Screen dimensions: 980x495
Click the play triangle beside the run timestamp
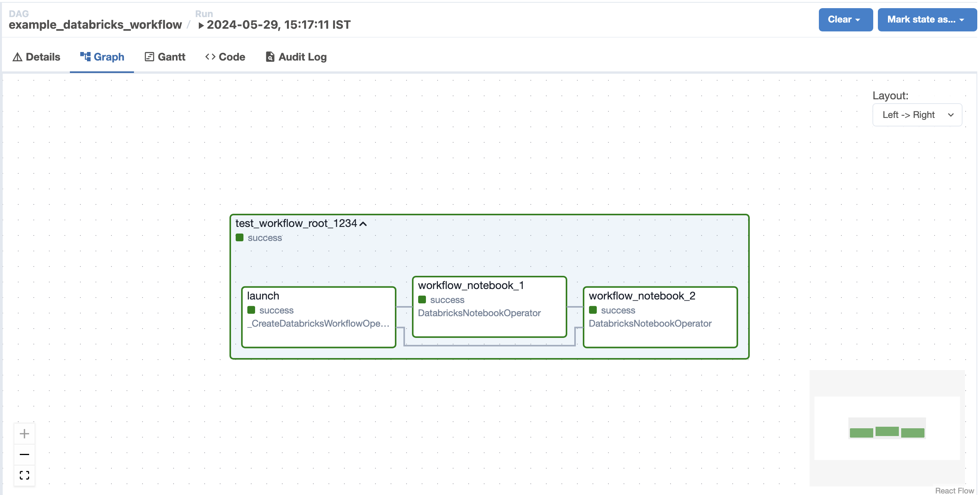pos(202,25)
